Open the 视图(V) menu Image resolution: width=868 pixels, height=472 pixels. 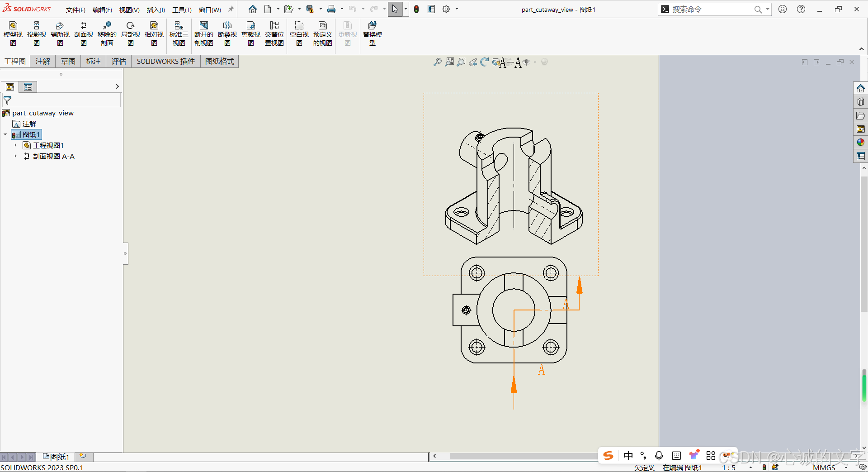point(129,10)
